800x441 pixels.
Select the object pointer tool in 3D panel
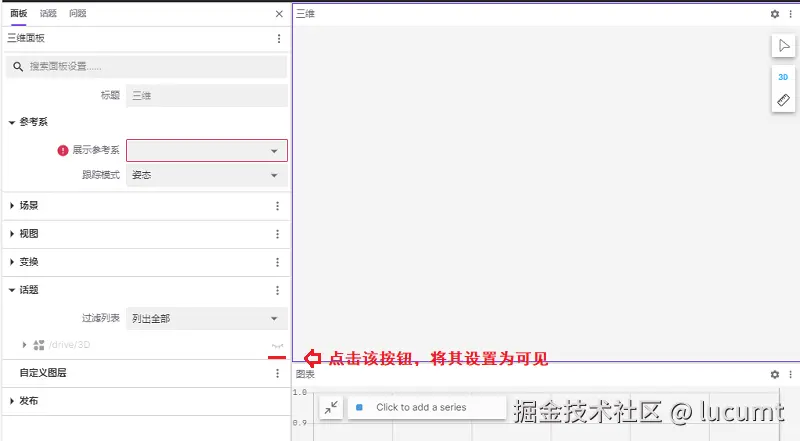[784, 46]
